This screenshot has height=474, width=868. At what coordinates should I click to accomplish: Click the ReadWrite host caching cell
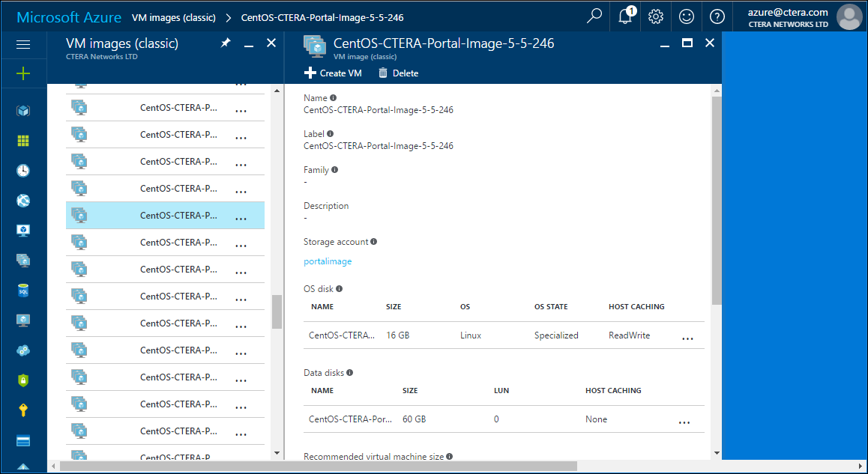tap(630, 335)
